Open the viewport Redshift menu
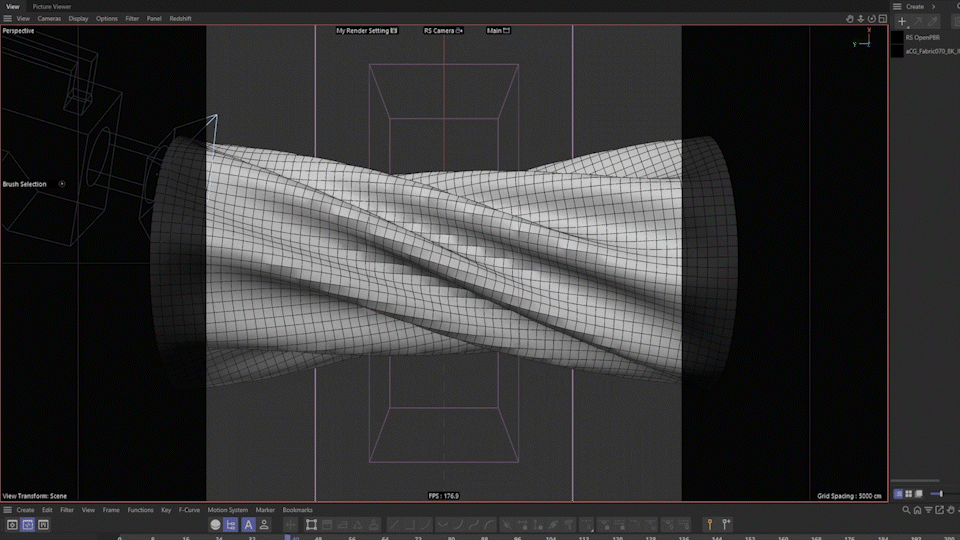Viewport: 960px width, 540px height. [x=181, y=18]
